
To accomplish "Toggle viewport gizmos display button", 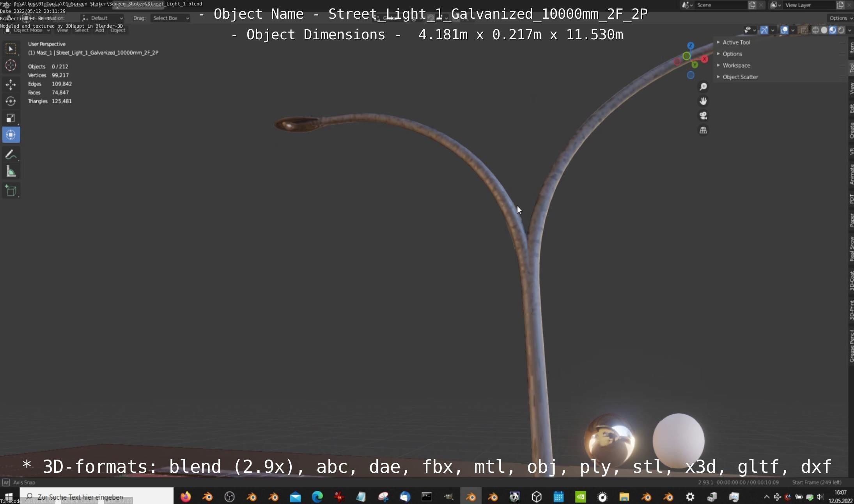I will pyautogui.click(x=764, y=30).
